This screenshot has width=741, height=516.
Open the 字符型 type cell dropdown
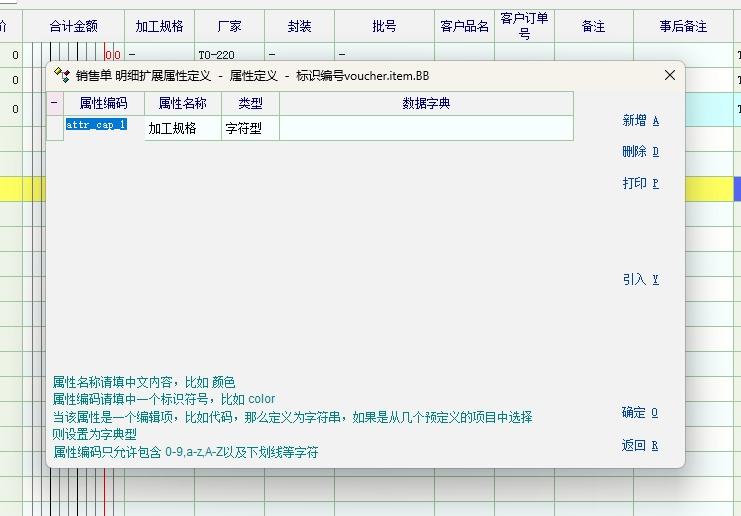click(x=250, y=128)
